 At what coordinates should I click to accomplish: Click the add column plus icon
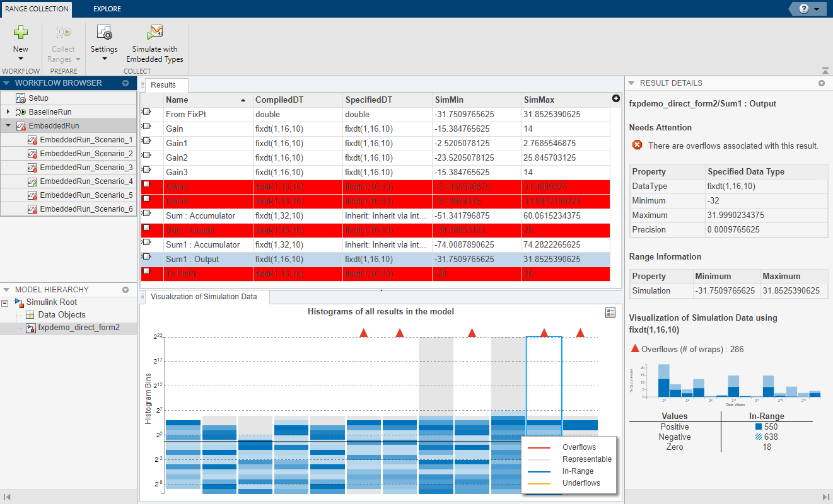tap(615, 98)
